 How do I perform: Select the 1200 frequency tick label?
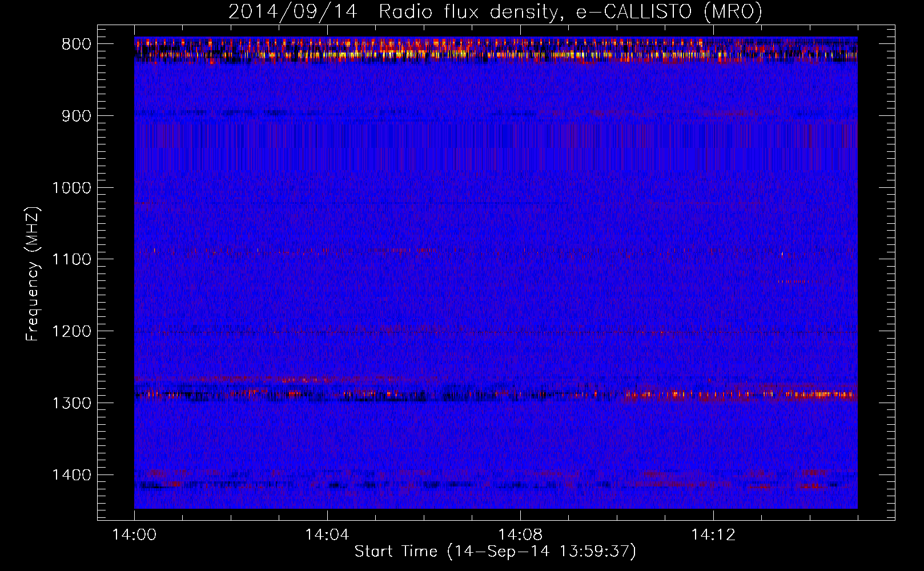click(72, 331)
